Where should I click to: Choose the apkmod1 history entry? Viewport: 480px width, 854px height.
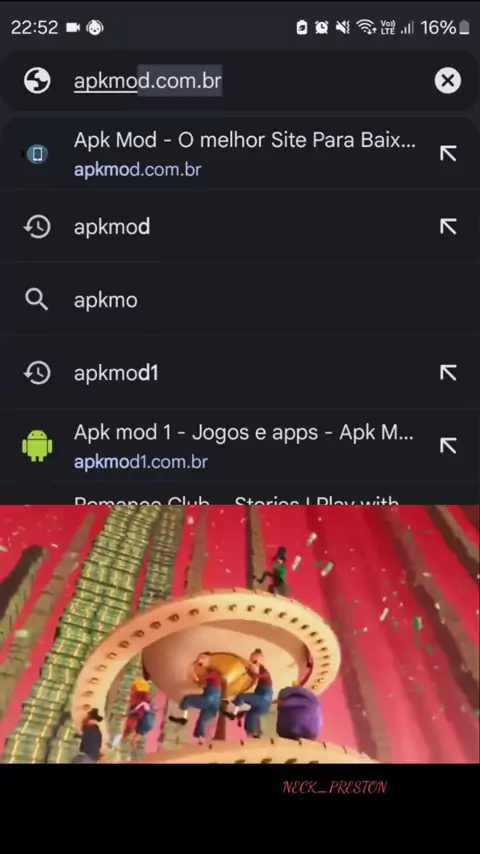240,373
